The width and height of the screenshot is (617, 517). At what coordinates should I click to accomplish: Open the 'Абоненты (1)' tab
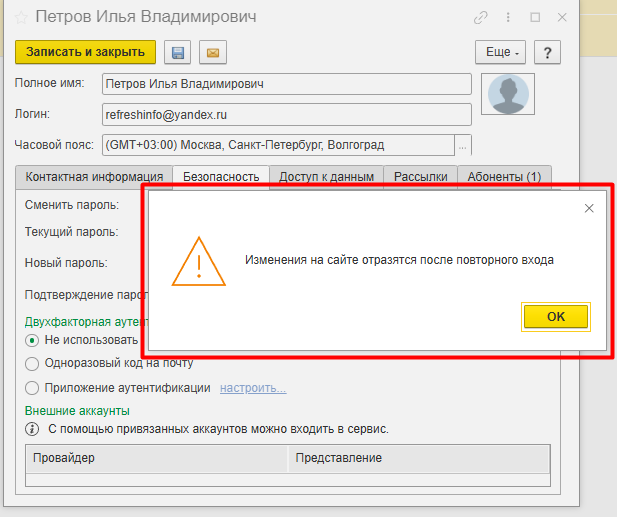pos(504,177)
